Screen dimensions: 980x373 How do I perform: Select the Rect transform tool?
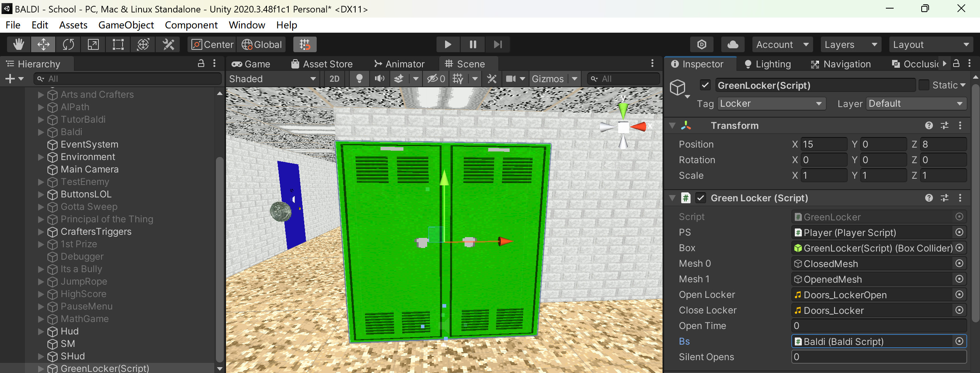point(117,44)
